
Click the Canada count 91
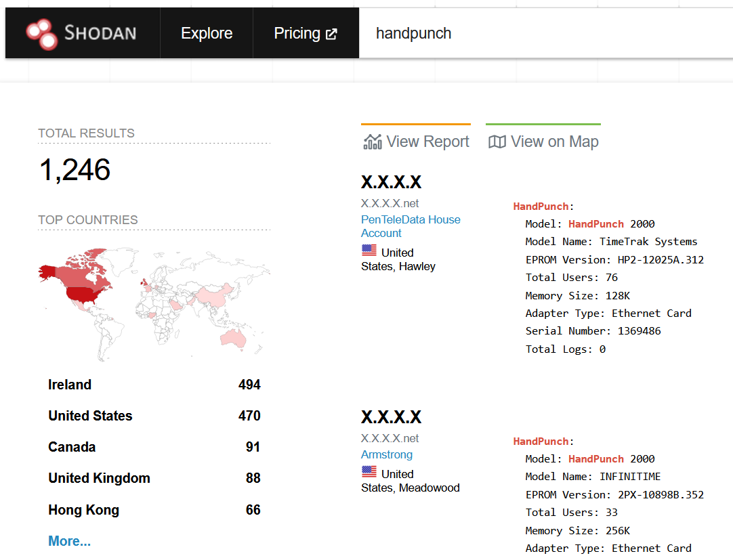[x=253, y=447]
